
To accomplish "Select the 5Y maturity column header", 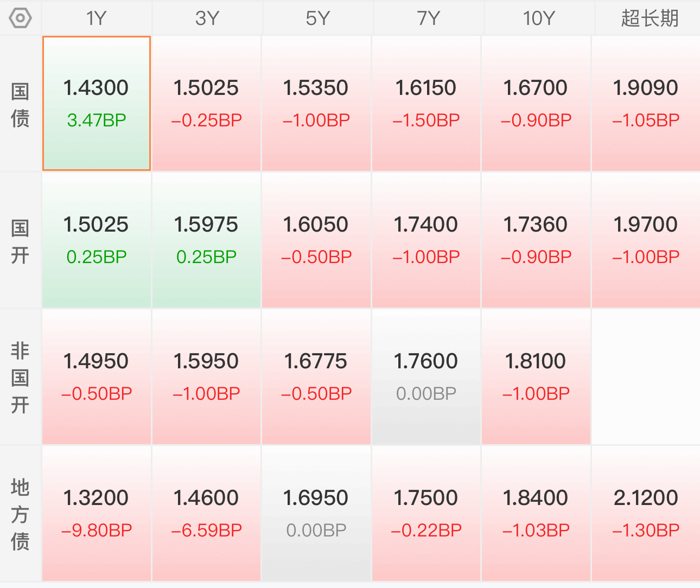I will click(317, 18).
